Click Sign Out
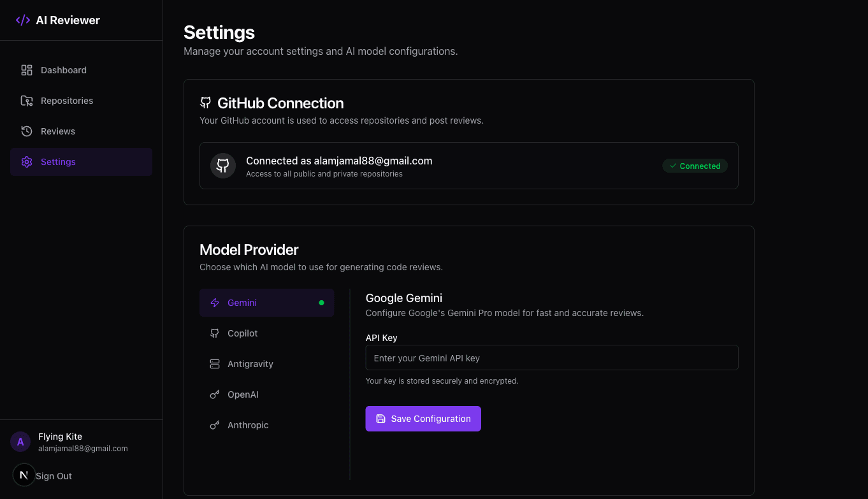The image size is (868, 499). 54,476
